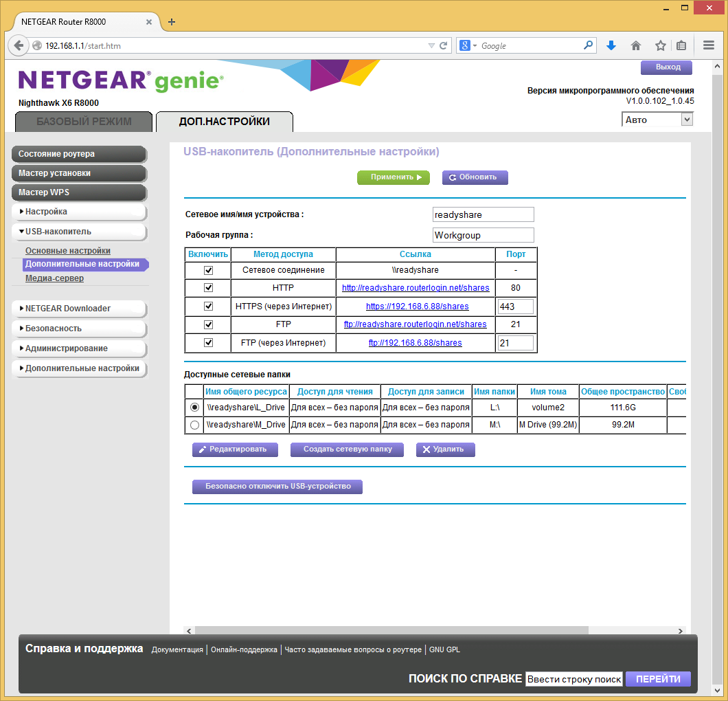Open ftp://readyshare.routerlogin.net/shares link
Screen dimensions: 728x701
(x=415, y=324)
